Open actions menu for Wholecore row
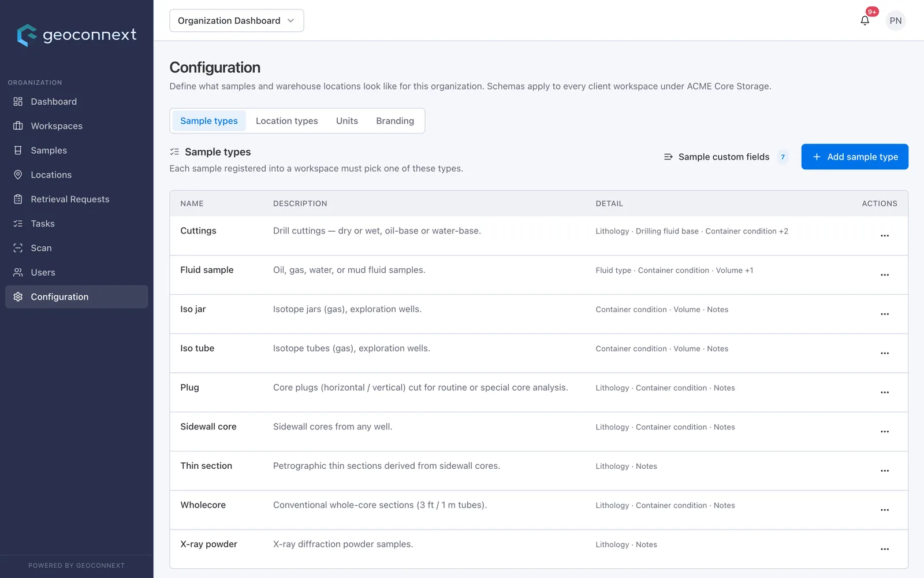Screen dimensions: 924x578 point(884,510)
